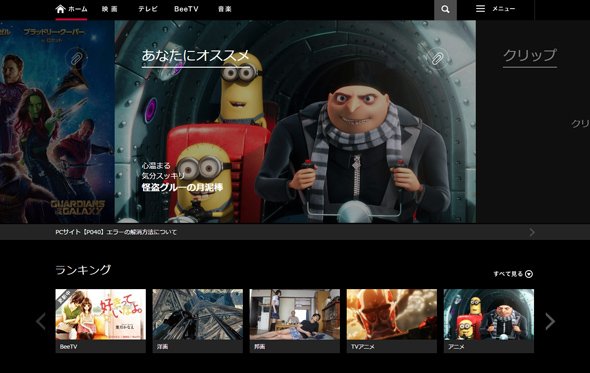Switch to the 映画 tab
Viewport: 590px width, 373px height.
coord(109,9)
